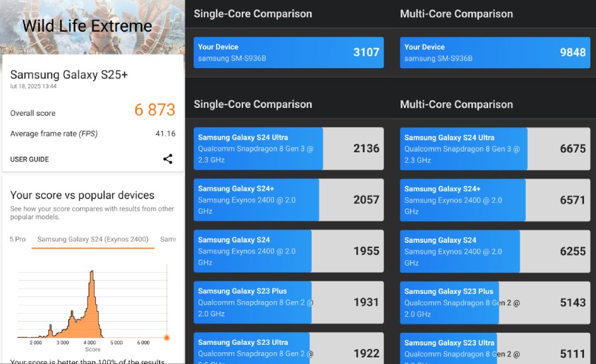
Task: Open the Galaxy S23 Plus single-core result 1931
Action: (288, 302)
